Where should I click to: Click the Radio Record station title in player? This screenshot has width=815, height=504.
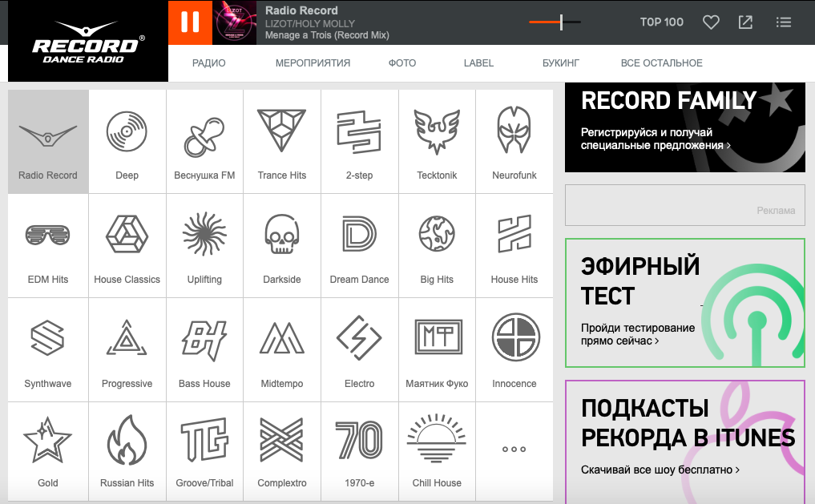point(301,10)
